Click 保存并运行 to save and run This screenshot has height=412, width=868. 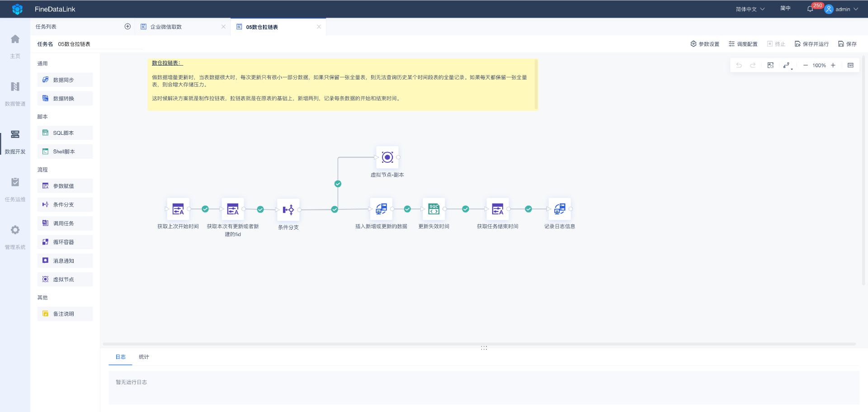[812, 44]
